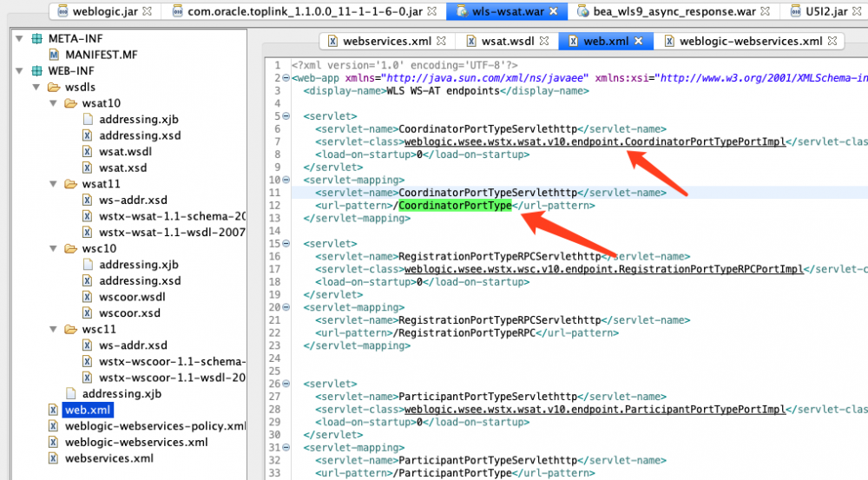Click the weblogic.jar tab archive icon
The image size is (868, 480).
pos(62,11)
